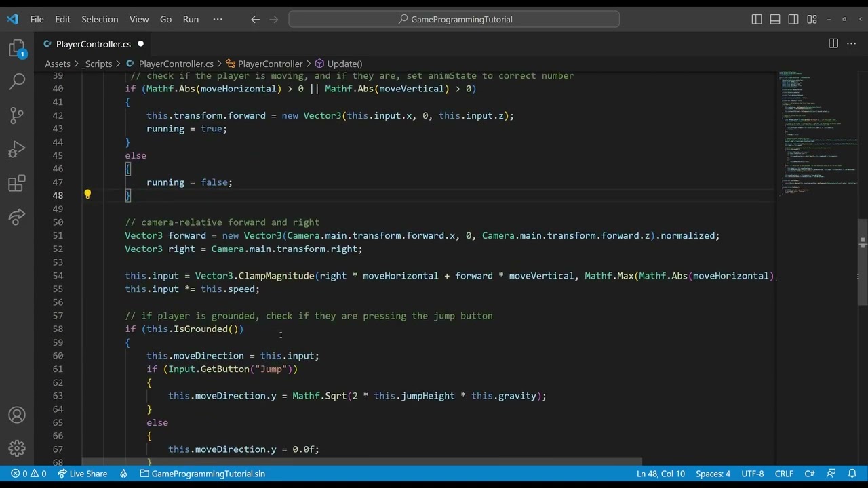Click "Vector3 right" declaration on line 52
Viewport: 868px width, 488px height.
pos(159,249)
